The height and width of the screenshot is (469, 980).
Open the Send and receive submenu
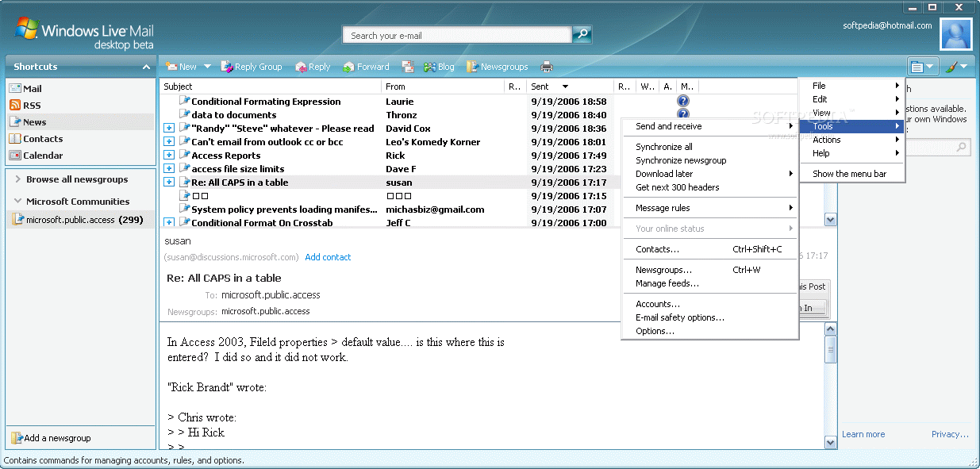point(709,126)
